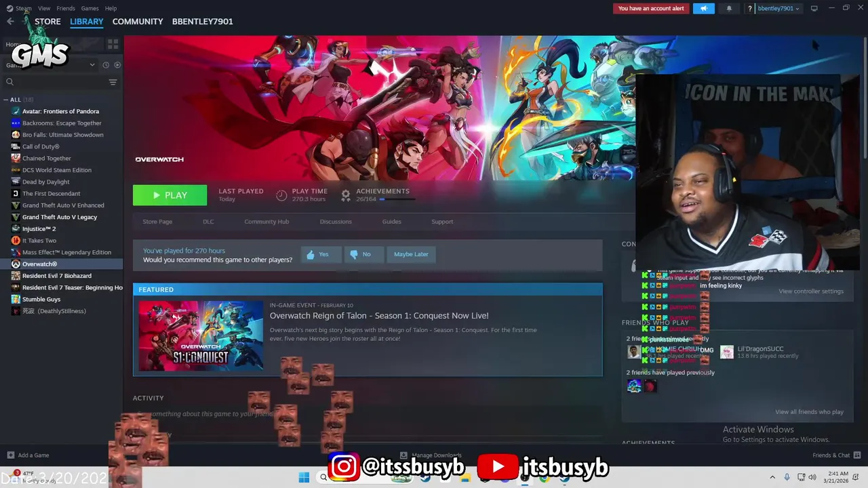This screenshot has width=868, height=488.
Task: Click the library search magnifier icon
Action: pos(9,82)
